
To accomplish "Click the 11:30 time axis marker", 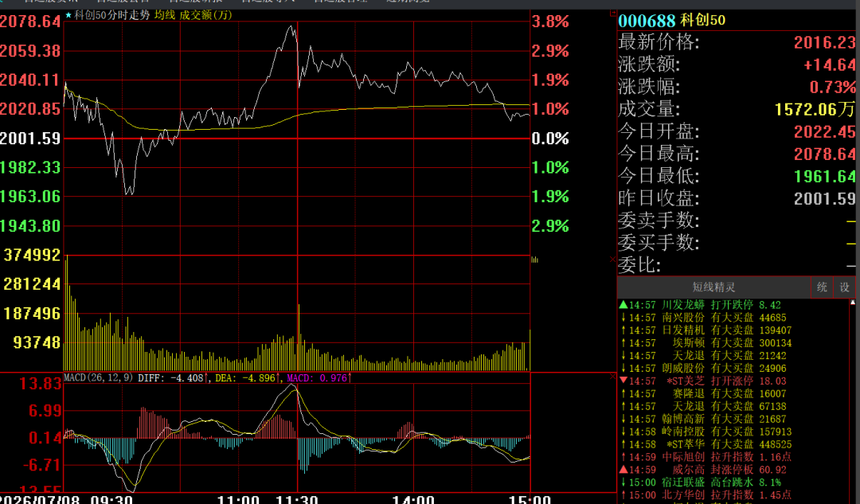I will click(x=296, y=499).
